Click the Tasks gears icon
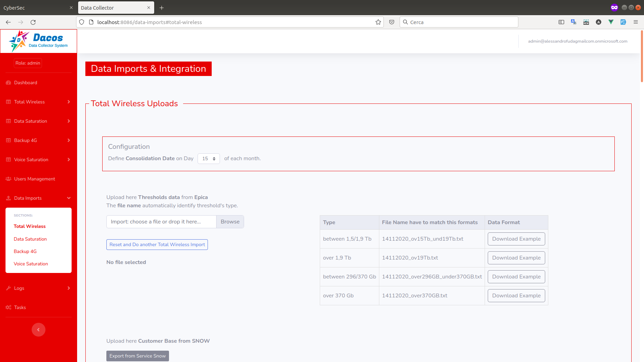644x362 pixels. tap(9, 307)
